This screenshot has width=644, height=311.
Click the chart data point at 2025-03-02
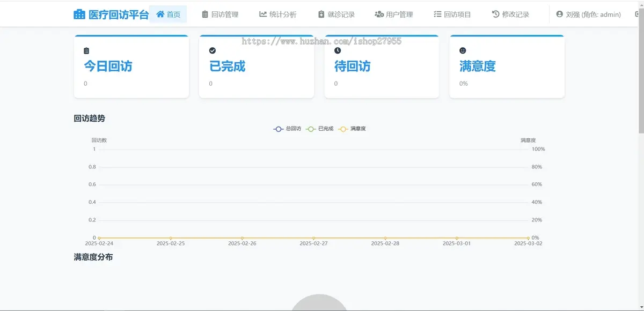(x=528, y=238)
